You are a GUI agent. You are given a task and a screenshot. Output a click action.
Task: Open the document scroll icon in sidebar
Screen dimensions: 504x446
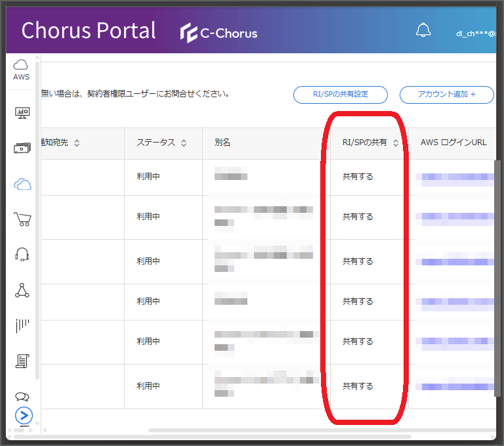pos(22,361)
